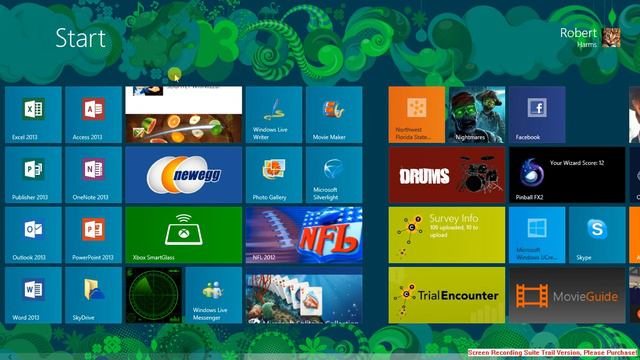This screenshot has width=640, height=360.
Task: Launch Microsoft Silverlight
Action: pos(334,175)
